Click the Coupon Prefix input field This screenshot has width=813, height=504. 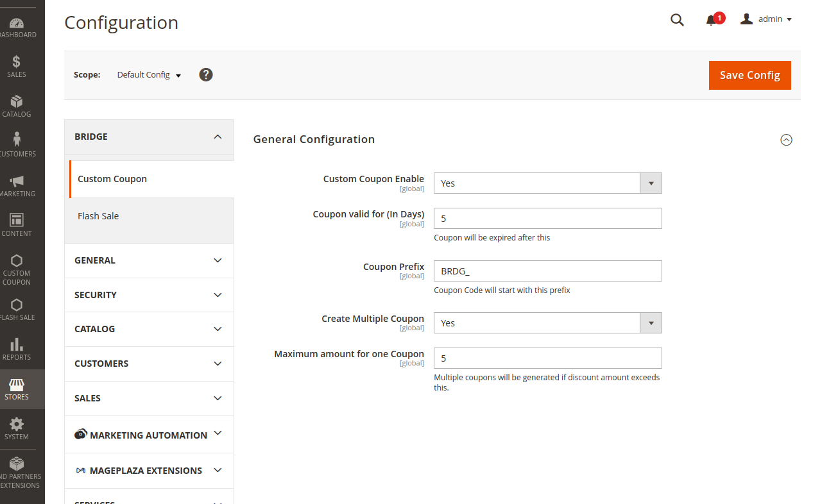[x=547, y=271]
